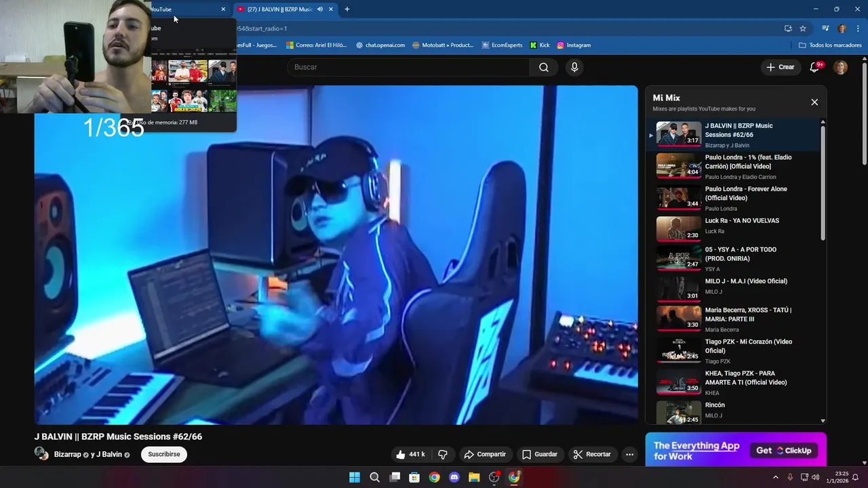
Task: Click the Suscribirse button
Action: tap(164, 454)
